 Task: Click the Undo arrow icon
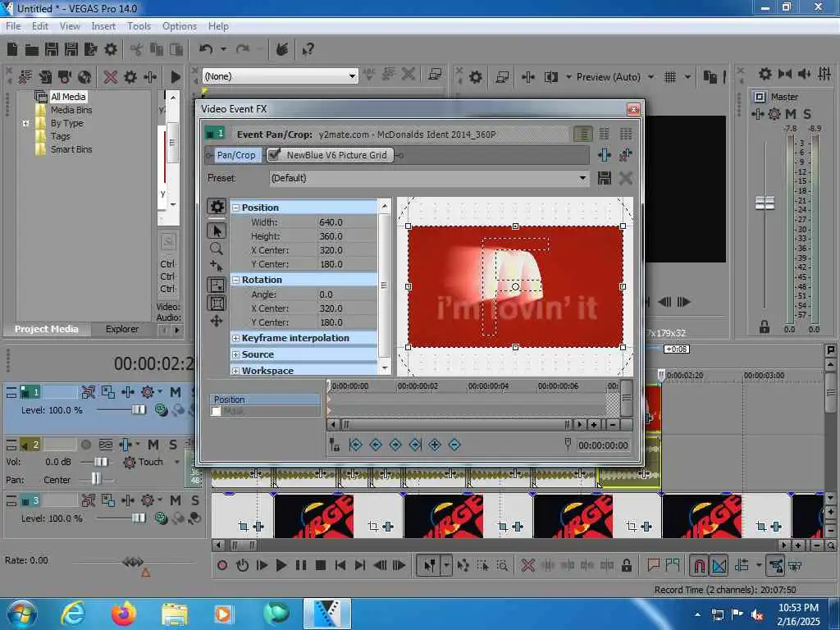coord(206,49)
